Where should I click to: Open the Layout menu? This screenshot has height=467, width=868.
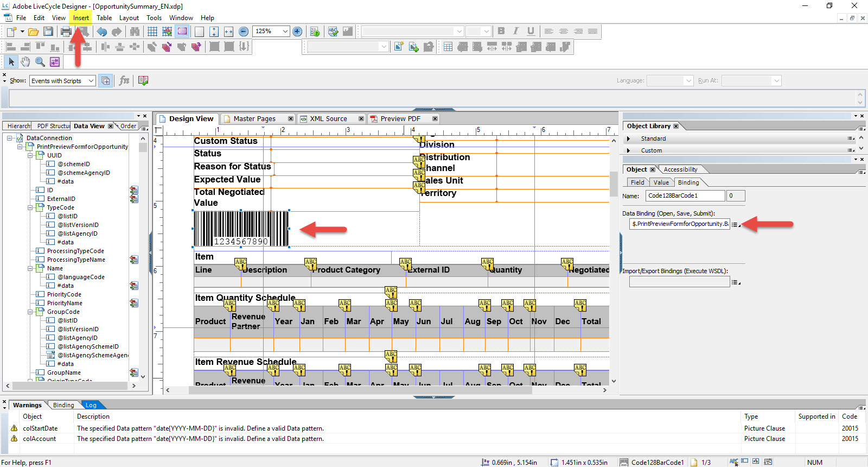(129, 18)
